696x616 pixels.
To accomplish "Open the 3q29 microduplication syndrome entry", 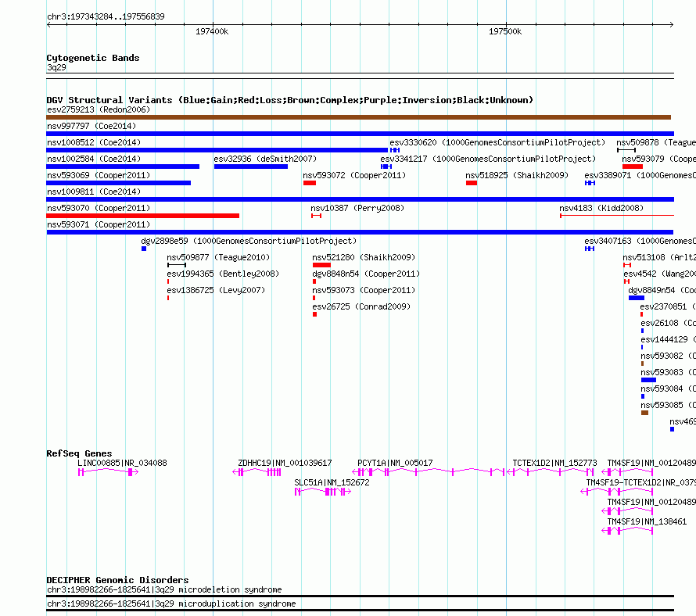I will 171,603.
